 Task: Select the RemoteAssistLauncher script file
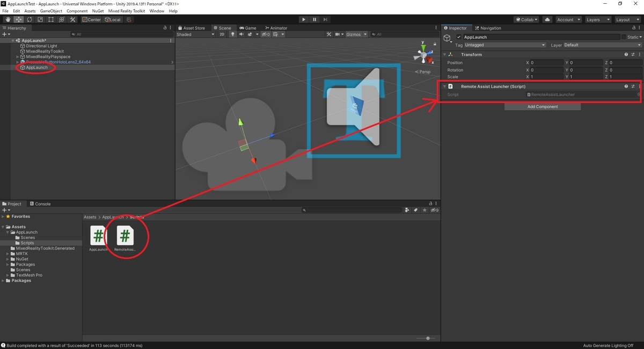click(x=125, y=238)
